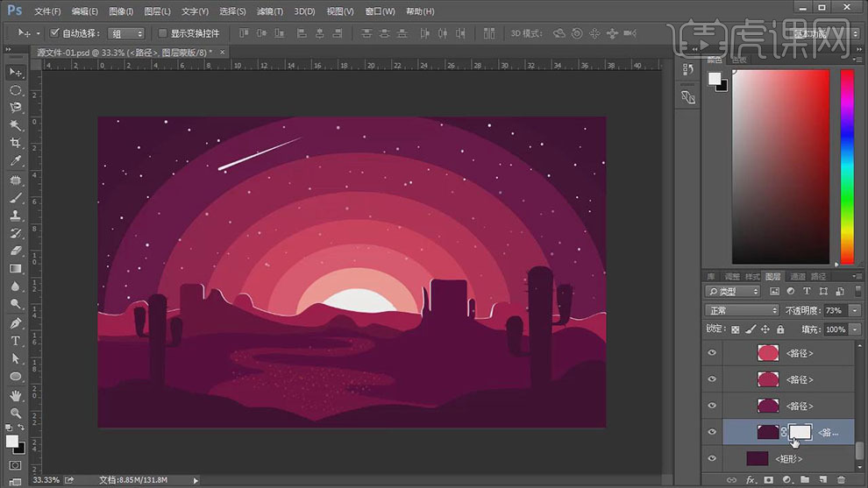The width and height of the screenshot is (868, 488).
Task: Select the Horizontal Type tool
Action: pyautogui.click(x=15, y=341)
